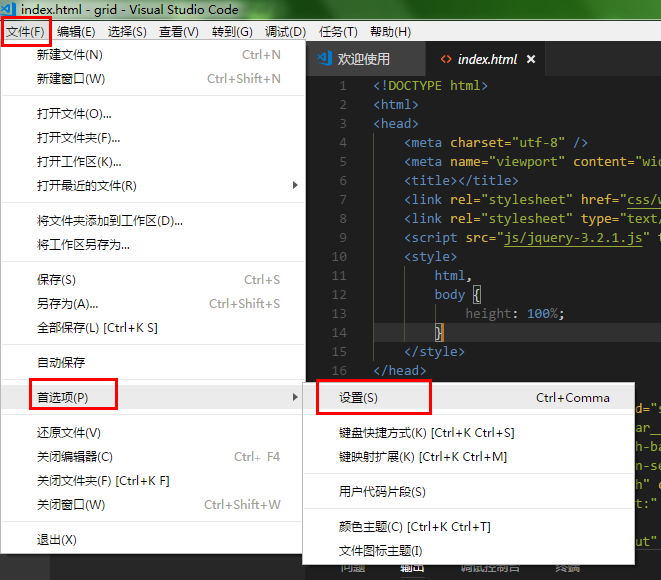Click the <!DOCTYPE html> line
This screenshot has height=580, width=661.
coord(430,86)
